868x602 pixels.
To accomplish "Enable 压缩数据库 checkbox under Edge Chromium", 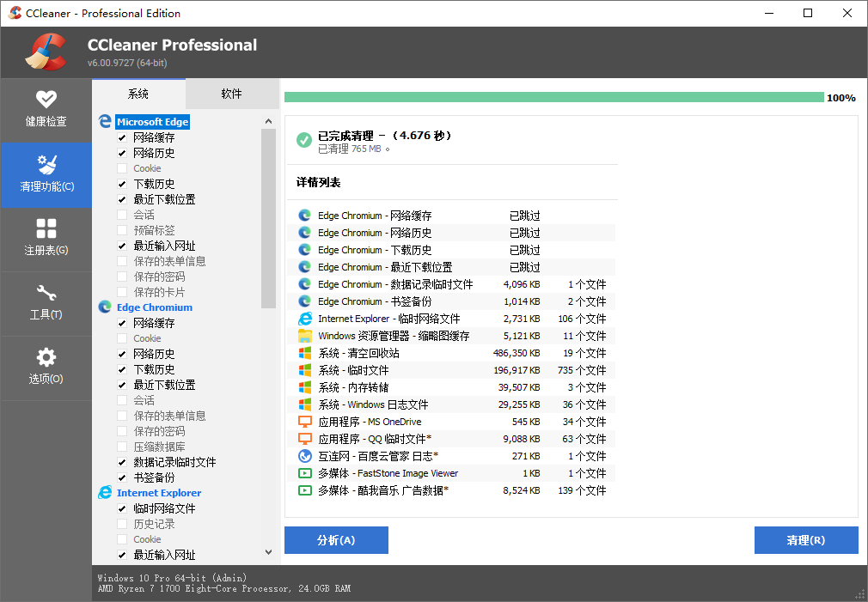I will click(122, 447).
